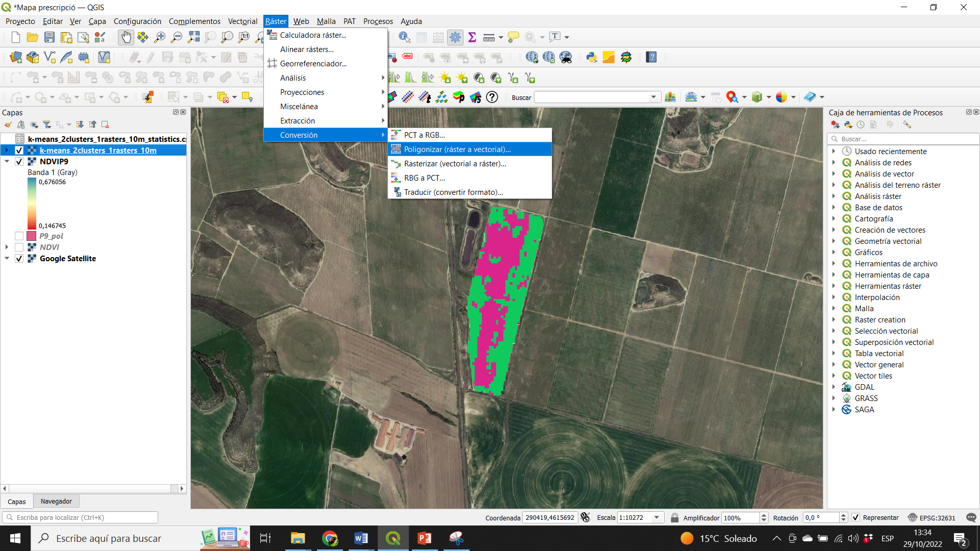Click the Raster creation toolbox group
The width and height of the screenshot is (980, 551).
pos(880,320)
